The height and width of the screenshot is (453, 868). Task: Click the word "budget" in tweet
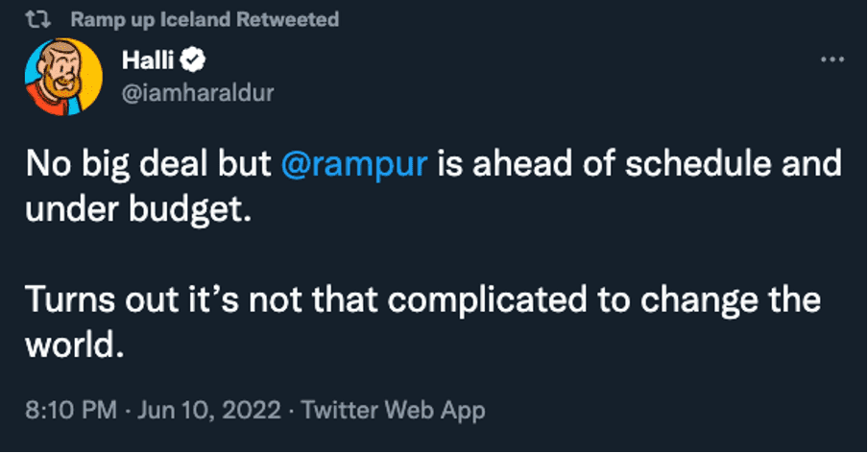pos(188,210)
